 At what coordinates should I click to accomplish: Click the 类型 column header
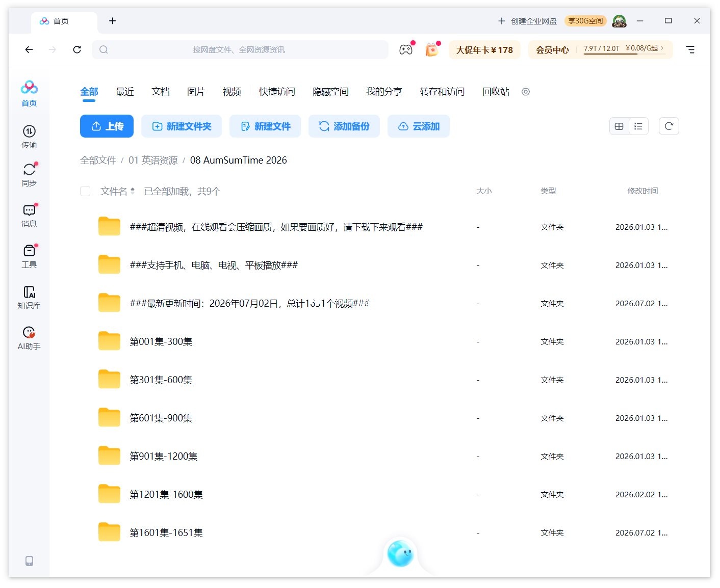(548, 191)
